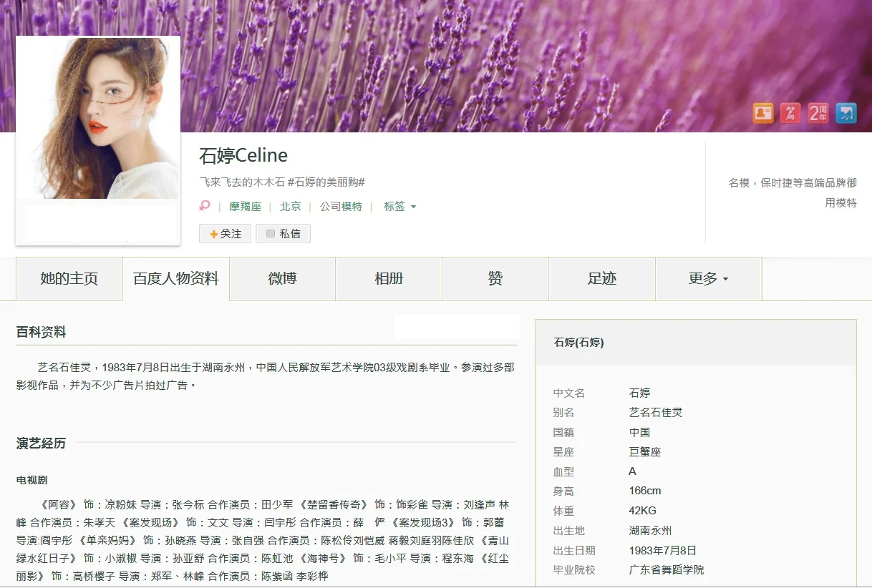Switch to the 她的主页 tab
Viewport: 872px width, 588px height.
click(69, 279)
